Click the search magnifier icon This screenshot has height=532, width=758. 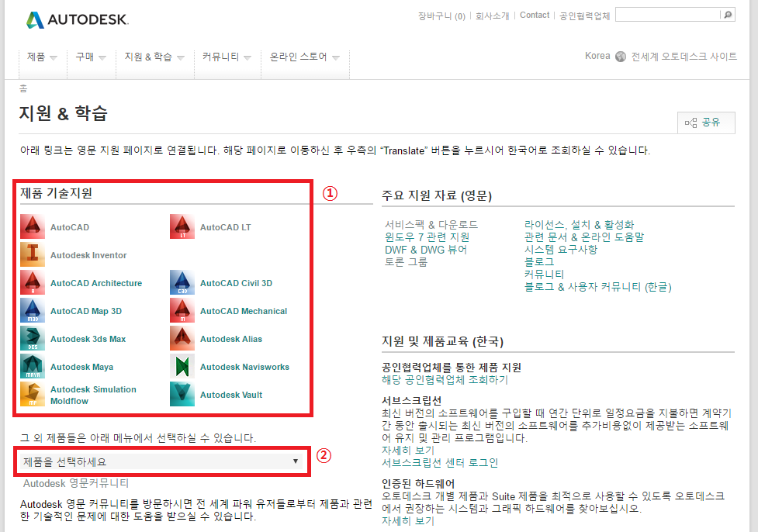pyautogui.click(x=728, y=15)
